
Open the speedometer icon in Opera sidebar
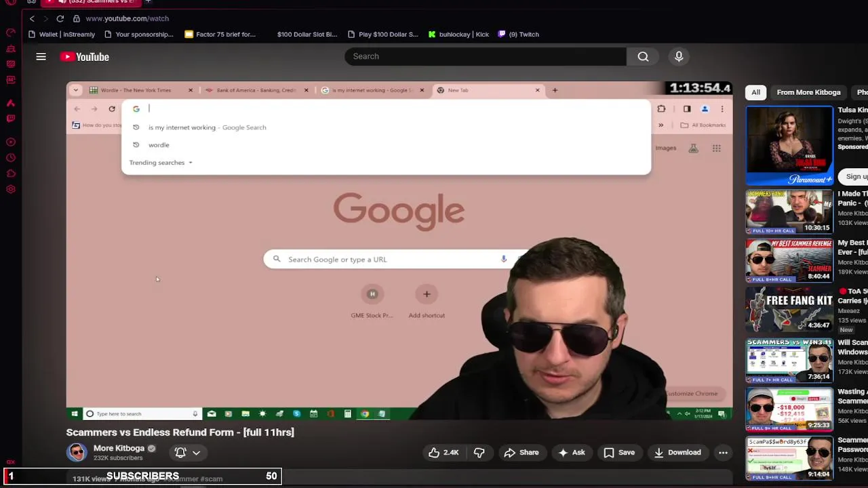pos(11,33)
